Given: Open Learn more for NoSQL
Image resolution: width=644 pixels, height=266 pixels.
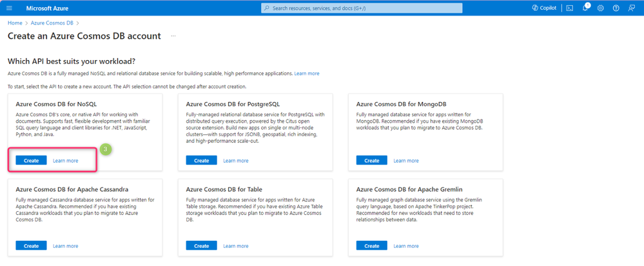Looking at the screenshot, I should 65,161.
